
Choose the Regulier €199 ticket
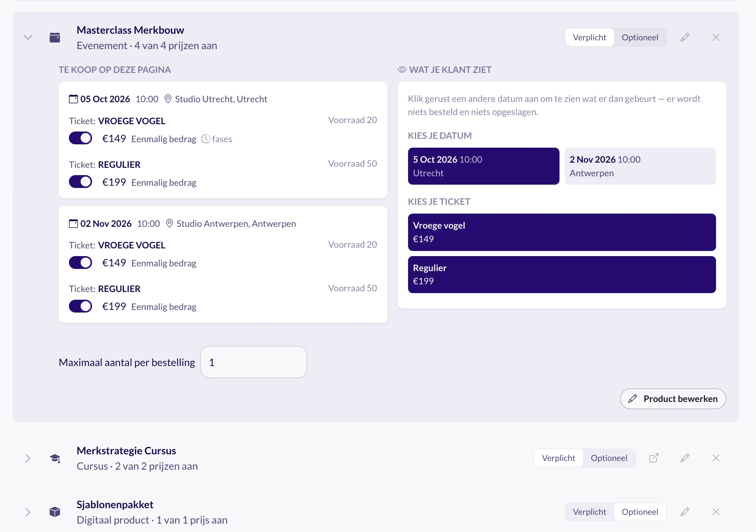pyautogui.click(x=562, y=274)
